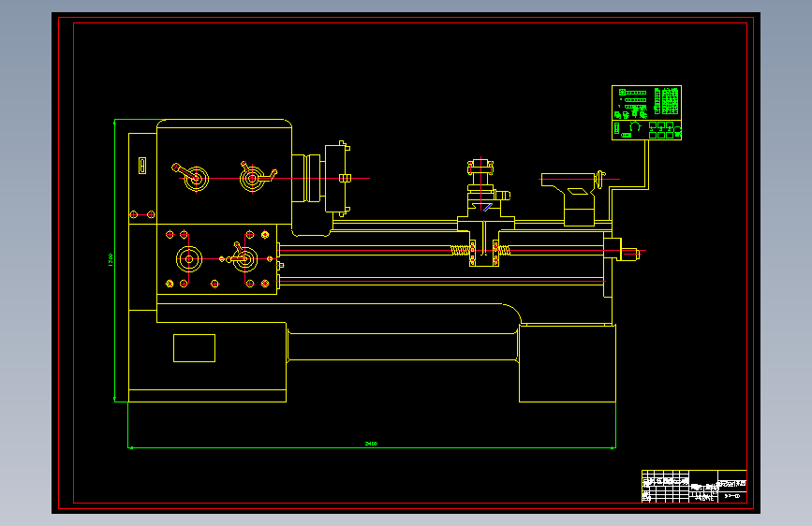Click the 2400 horizontal dimension text
Screen dimensions: 812x526
(371, 444)
